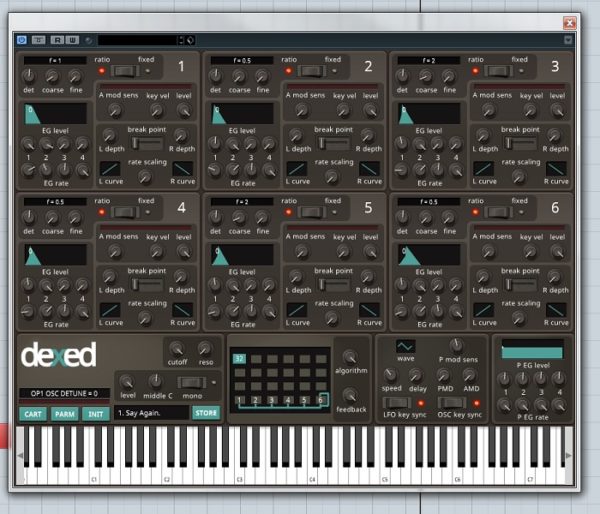This screenshot has height=514, width=600.
Task: Open the '1. Say Again.' program selector
Action: point(152,413)
